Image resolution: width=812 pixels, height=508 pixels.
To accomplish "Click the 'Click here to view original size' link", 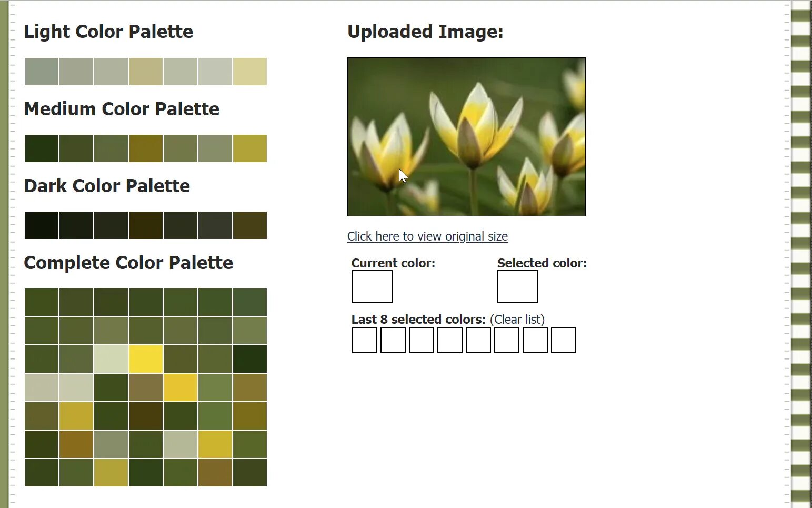I will (427, 236).
